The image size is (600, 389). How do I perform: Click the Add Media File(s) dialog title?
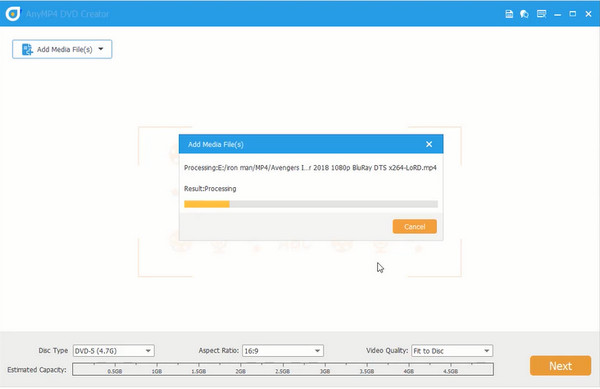point(216,145)
